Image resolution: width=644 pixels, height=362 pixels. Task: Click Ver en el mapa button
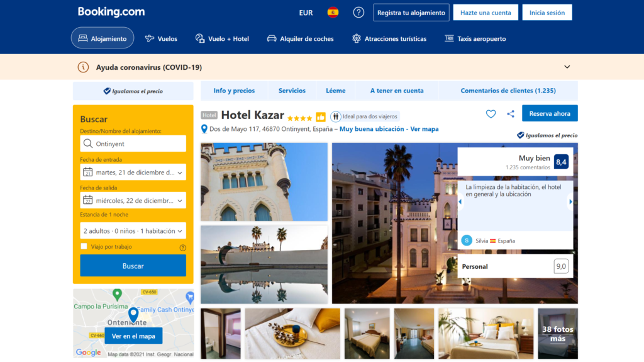tap(133, 336)
